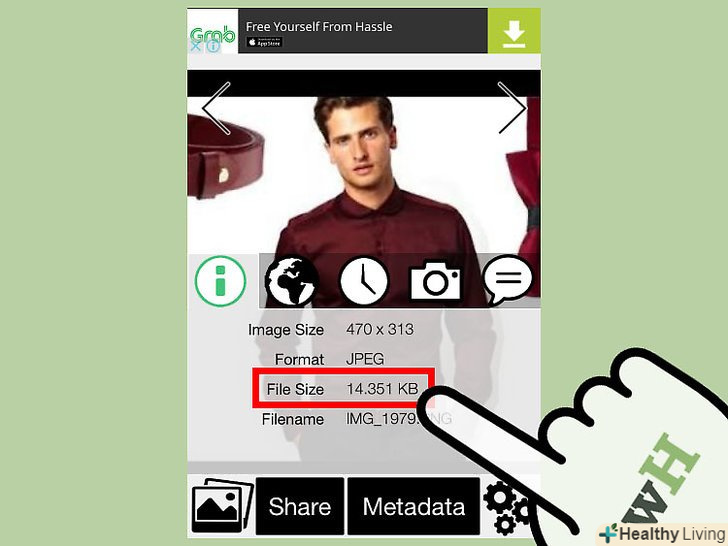728x546 pixels.
Task: Click the green download arrow in ad
Action: (514, 31)
